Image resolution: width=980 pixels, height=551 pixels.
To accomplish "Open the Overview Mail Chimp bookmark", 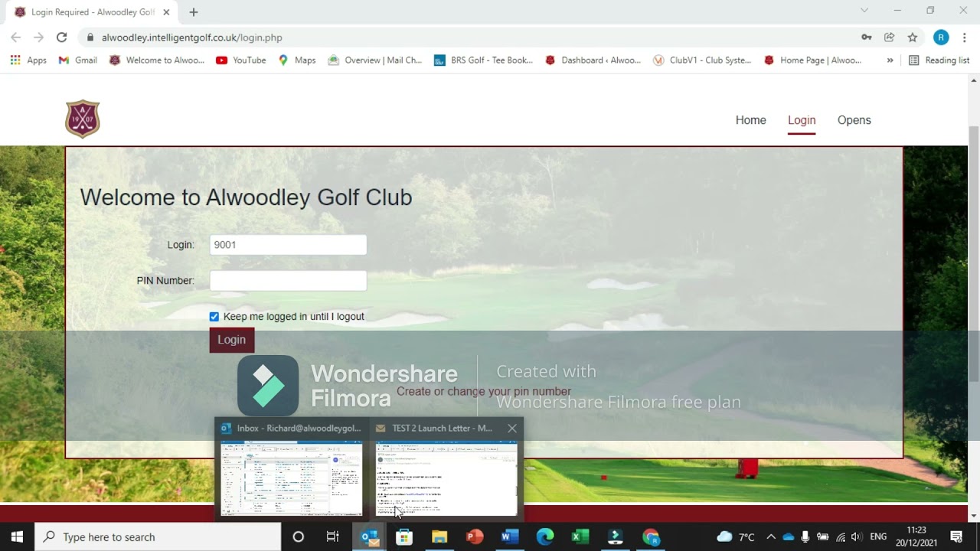I will click(375, 60).
